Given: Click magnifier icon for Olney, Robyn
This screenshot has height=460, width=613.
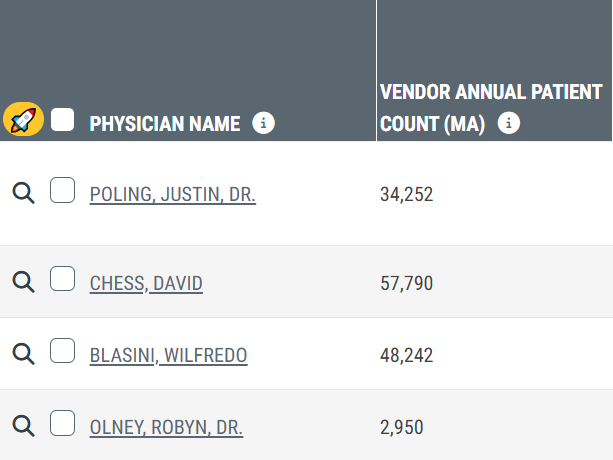Looking at the screenshot, I should 23,426.
